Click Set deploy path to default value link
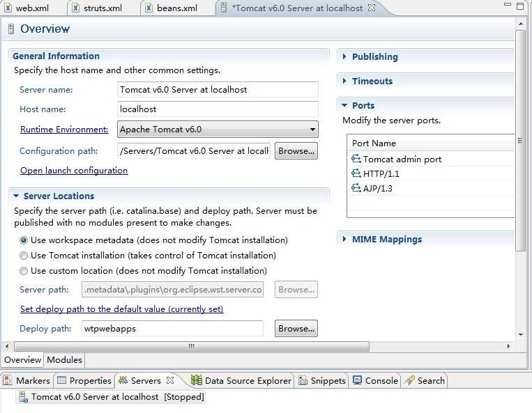Screen dimensions: 532x413 (x=122, y=309)
